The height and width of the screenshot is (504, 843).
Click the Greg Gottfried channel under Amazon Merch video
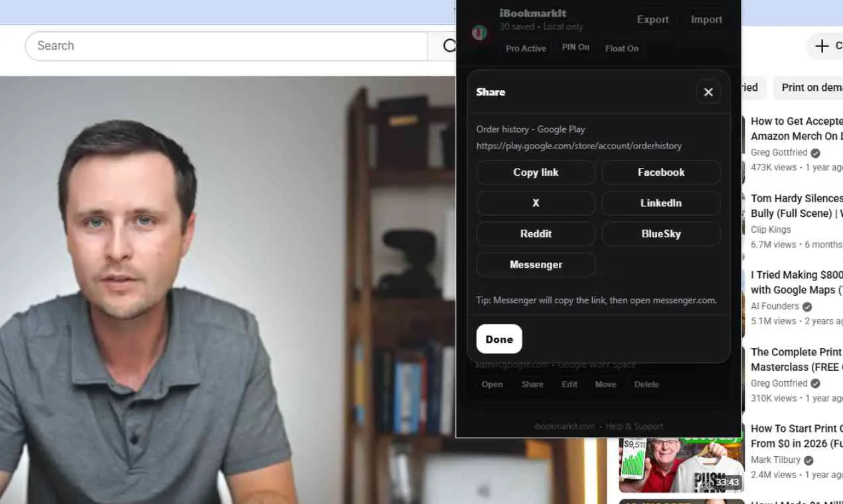tap(779, 153)
